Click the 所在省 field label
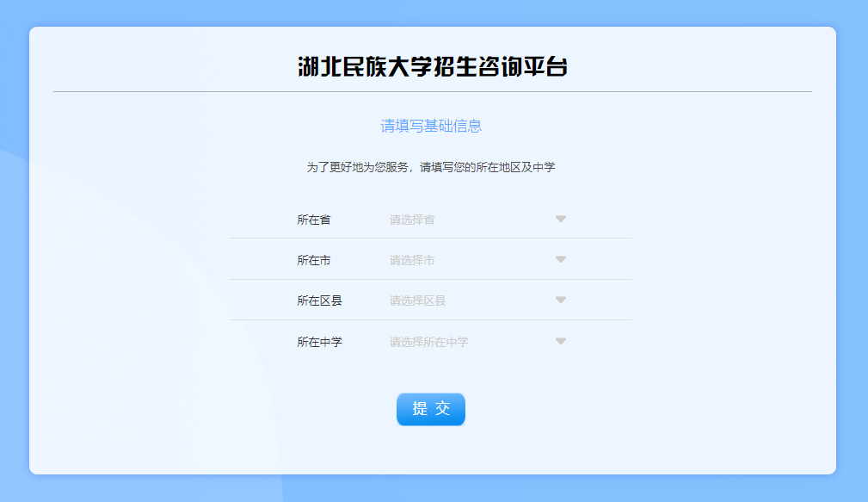868x502 pixels. click(x=314, y=220)
